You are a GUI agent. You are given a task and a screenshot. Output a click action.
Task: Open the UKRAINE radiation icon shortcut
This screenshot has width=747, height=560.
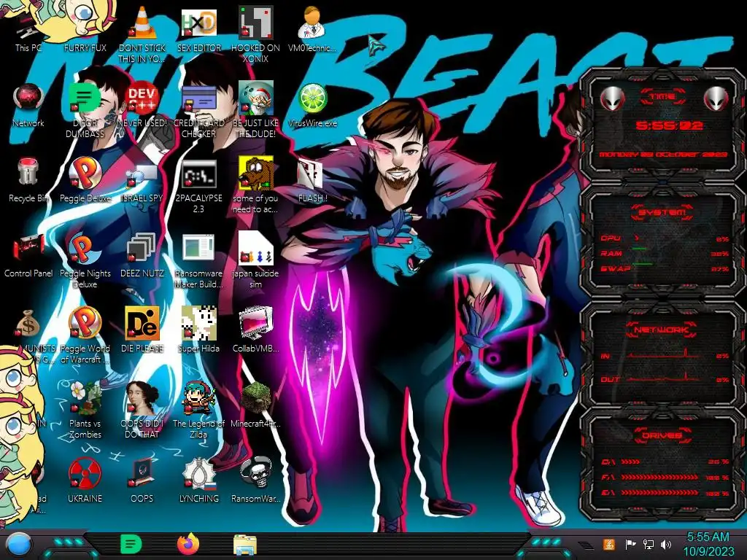[x=85, y=480]
